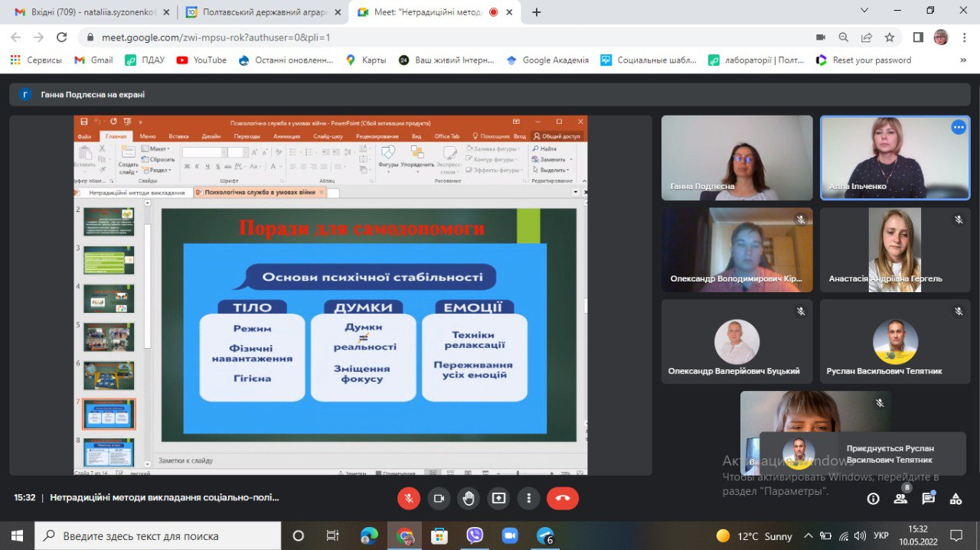The height and width of the screenshot is (550, 980).
Task: Open the taskbar clock showing 10.05.2022
Action: pyautogui.click(x=917, y=535)
